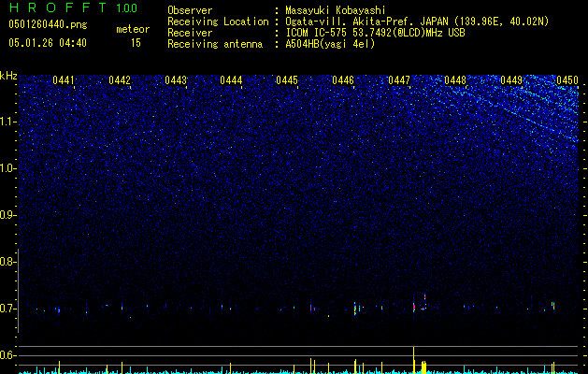Screen dimensions: 588x374
Task: Click observer name Masayuki Kobayashi
Action: pos(336,10)
